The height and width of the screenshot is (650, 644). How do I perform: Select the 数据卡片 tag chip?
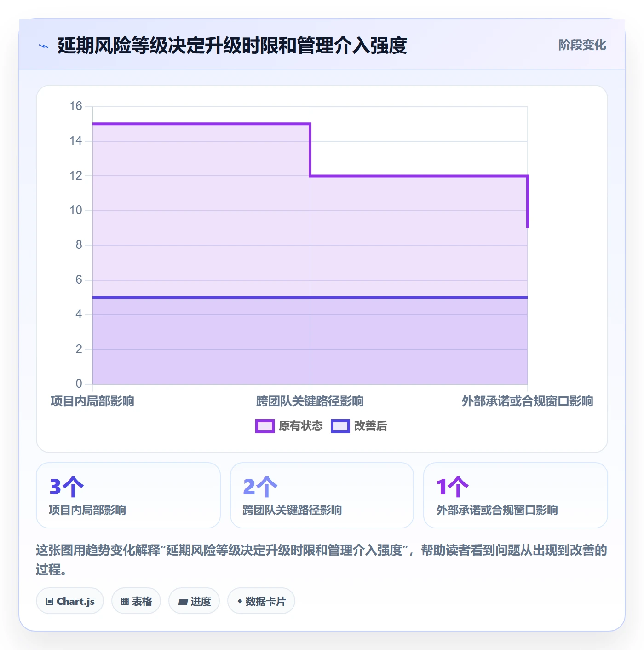(261, 601)
